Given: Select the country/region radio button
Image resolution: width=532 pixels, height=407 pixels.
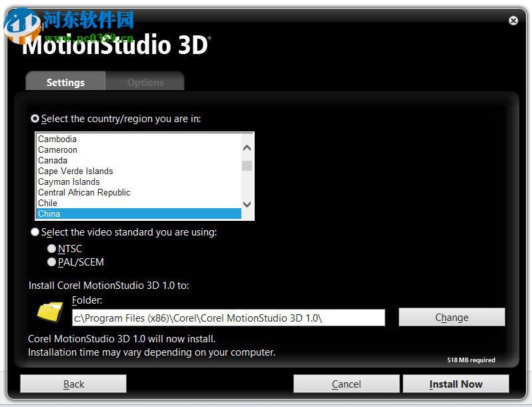Looking at the screenshot, I should coord(35,119).
